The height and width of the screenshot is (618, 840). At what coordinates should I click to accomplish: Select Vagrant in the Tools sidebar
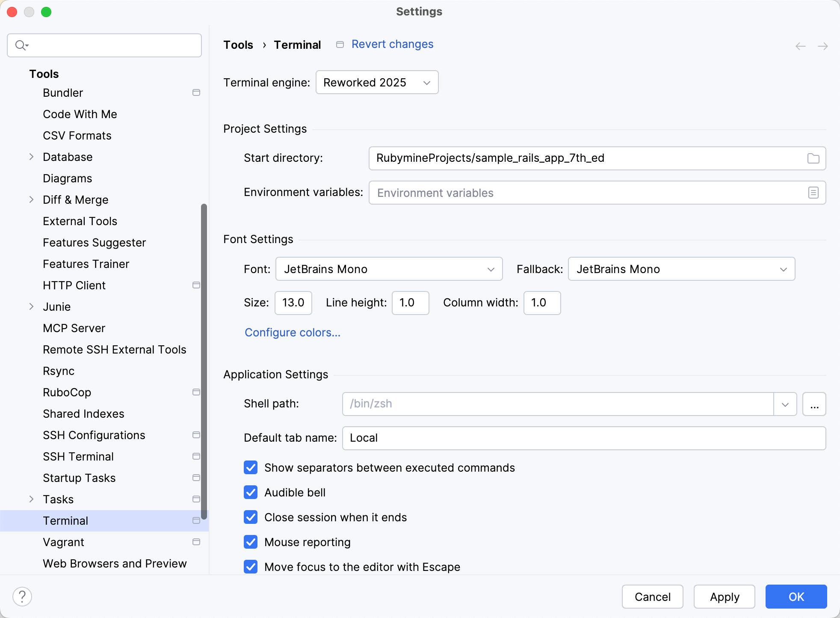tap(63, 542)
